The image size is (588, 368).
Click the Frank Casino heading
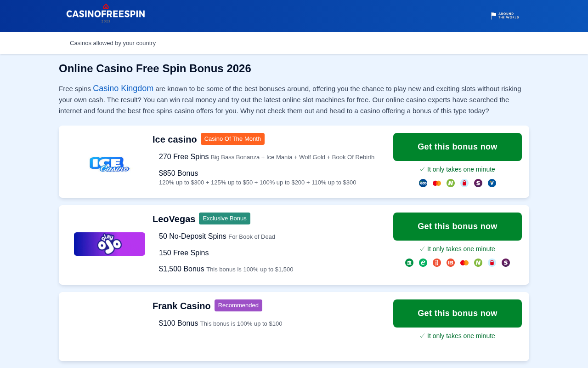pos(181,306)
